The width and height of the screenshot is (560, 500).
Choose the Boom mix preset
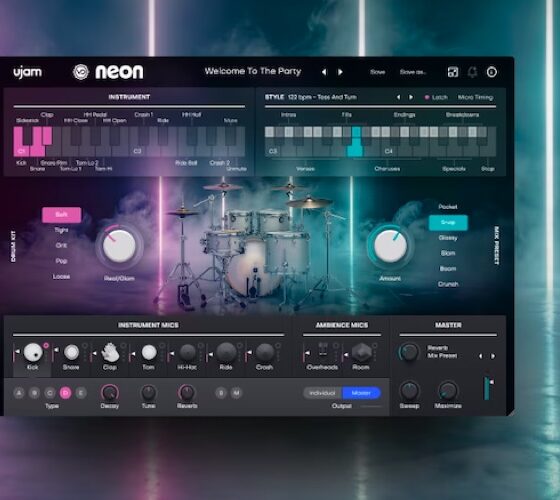(448, 269)
